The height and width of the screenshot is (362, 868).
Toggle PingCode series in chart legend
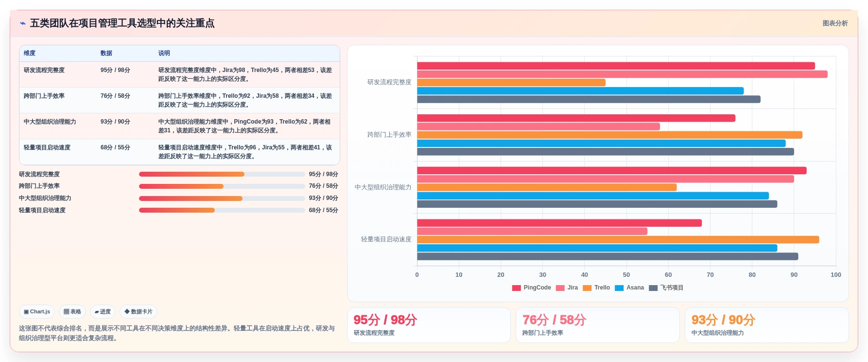(532, 288)
